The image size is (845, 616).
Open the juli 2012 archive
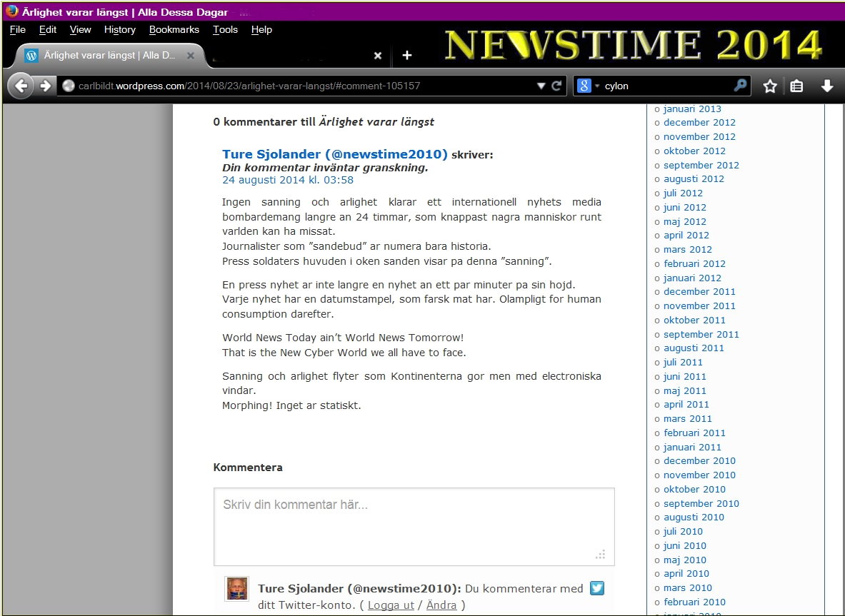(x=683, y=193)
